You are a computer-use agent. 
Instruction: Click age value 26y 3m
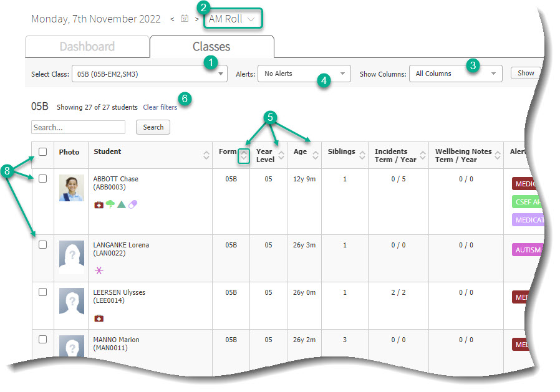coord(304,245)
